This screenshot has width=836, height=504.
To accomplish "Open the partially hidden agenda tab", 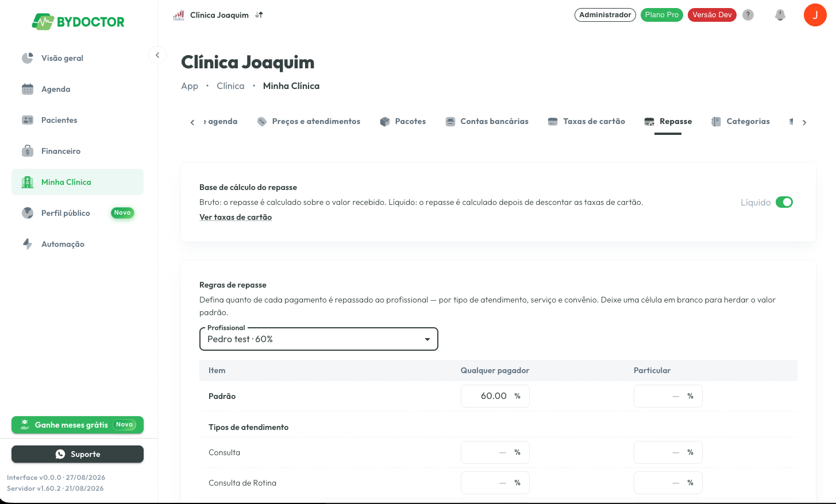I will (221, 122).
